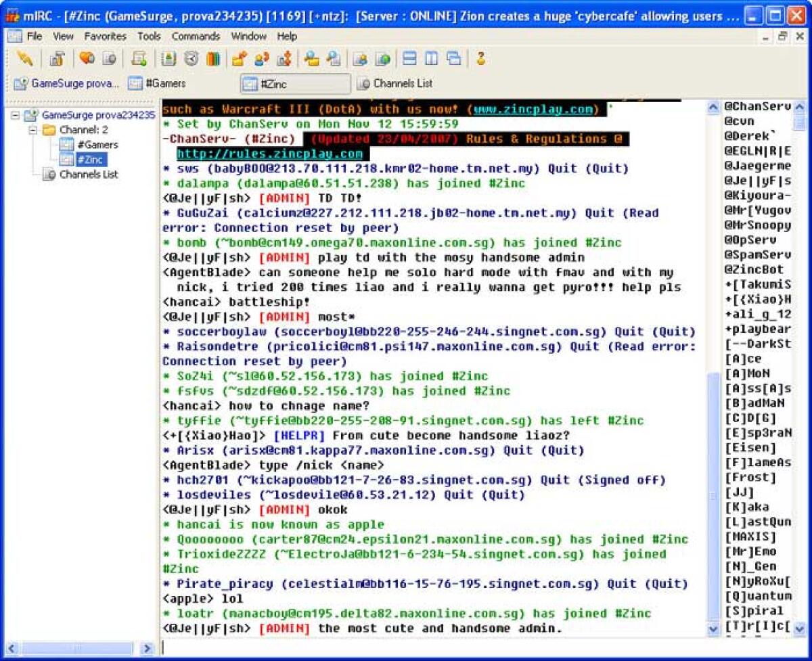This screenshot has height=661, width=812.
Task: Open the mIRC Options icon
Action: point(58,59)
